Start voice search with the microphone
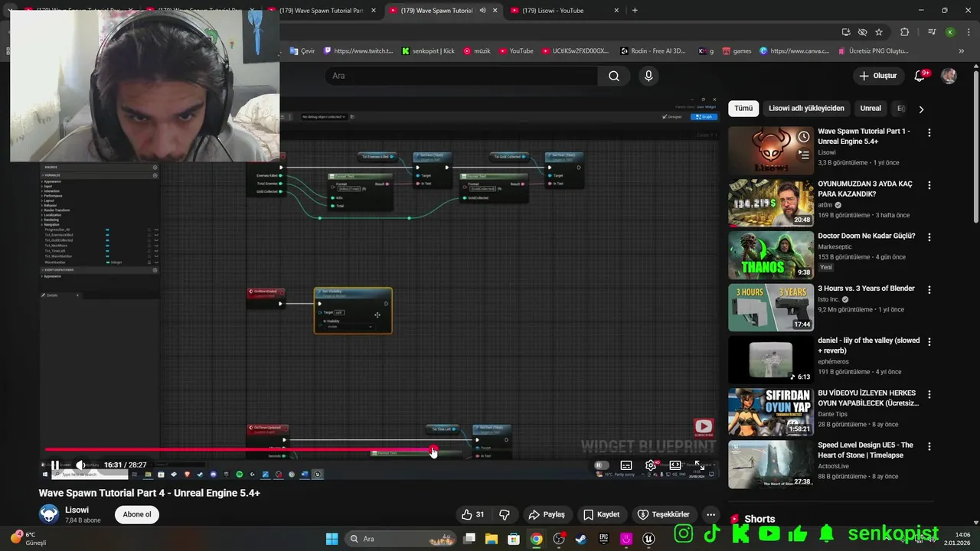Screen dimensions: 980x551 pos(648,76)
